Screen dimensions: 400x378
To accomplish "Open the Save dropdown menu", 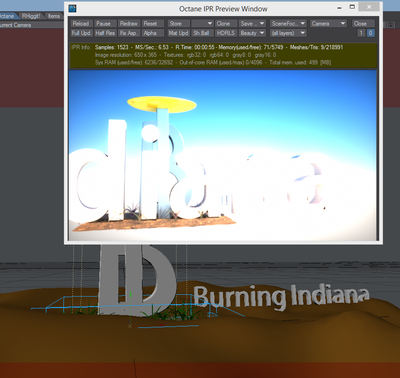I will (x=252, y=24).
